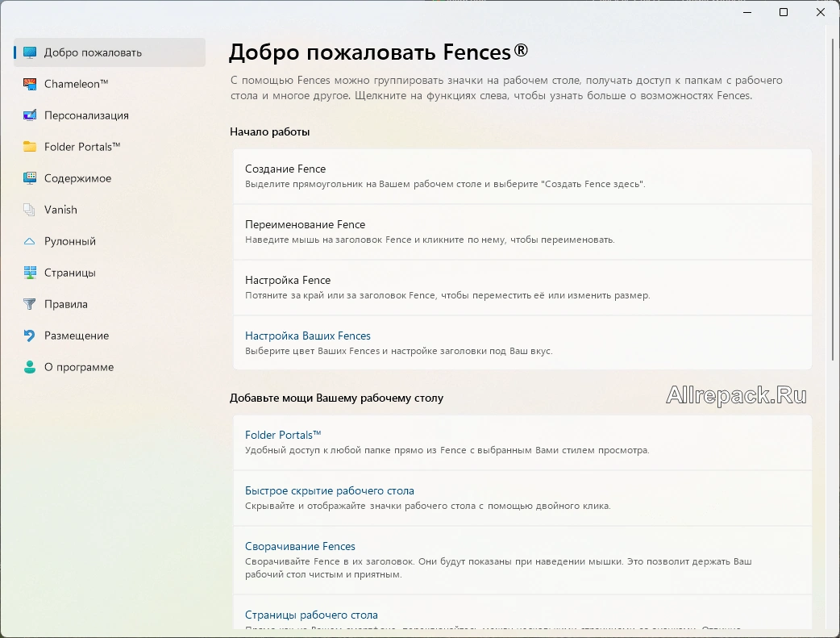Click the Переименование Fence heading

[x=306, y=225]
